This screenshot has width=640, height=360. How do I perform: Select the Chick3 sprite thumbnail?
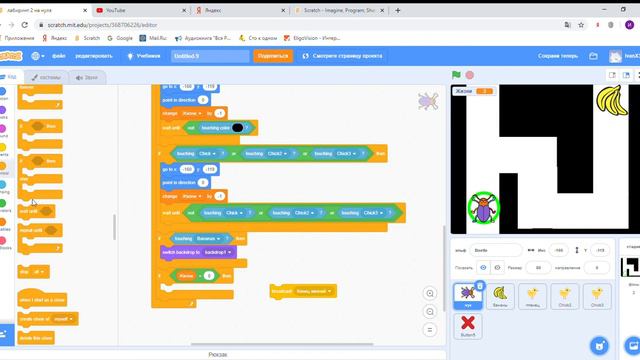pyautogui.click(x=597, y=296)
